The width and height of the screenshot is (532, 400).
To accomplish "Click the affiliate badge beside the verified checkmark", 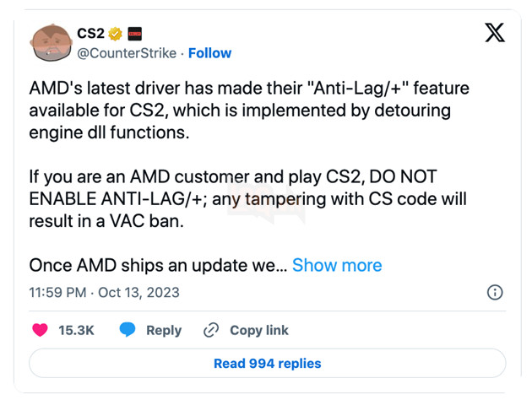I will click(x=134, y=34).
